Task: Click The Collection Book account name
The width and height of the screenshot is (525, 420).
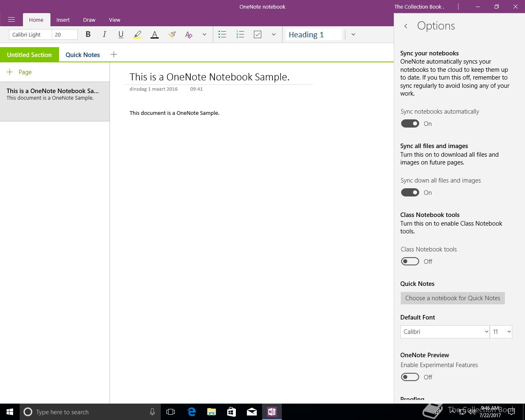Action: (x=419, y=7)
